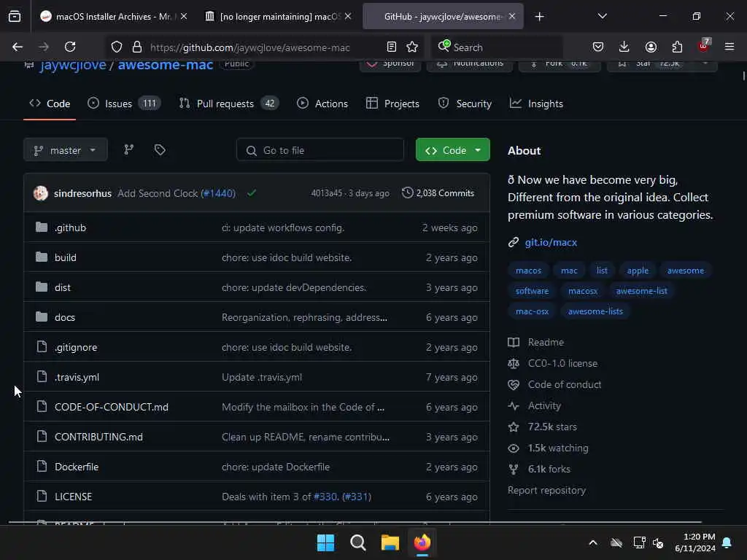Click Report repository link

click(x=547, y=490)
